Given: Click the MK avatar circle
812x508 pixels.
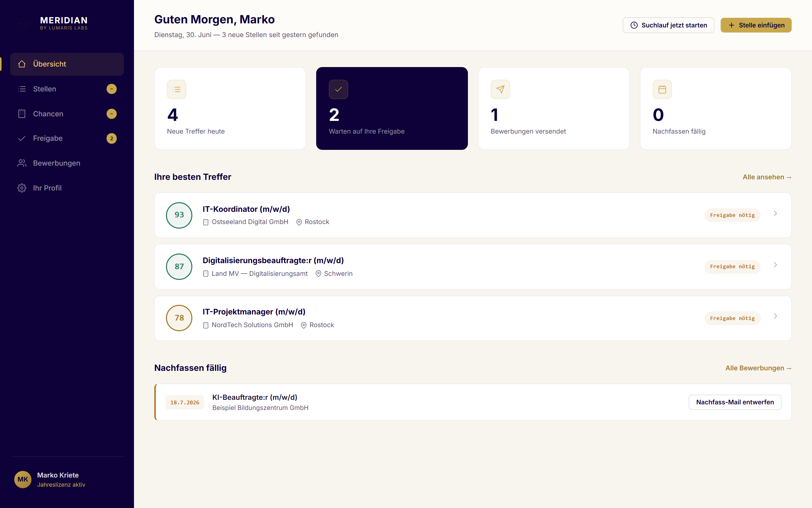Looking at the screenshot, I should point(23,480).
